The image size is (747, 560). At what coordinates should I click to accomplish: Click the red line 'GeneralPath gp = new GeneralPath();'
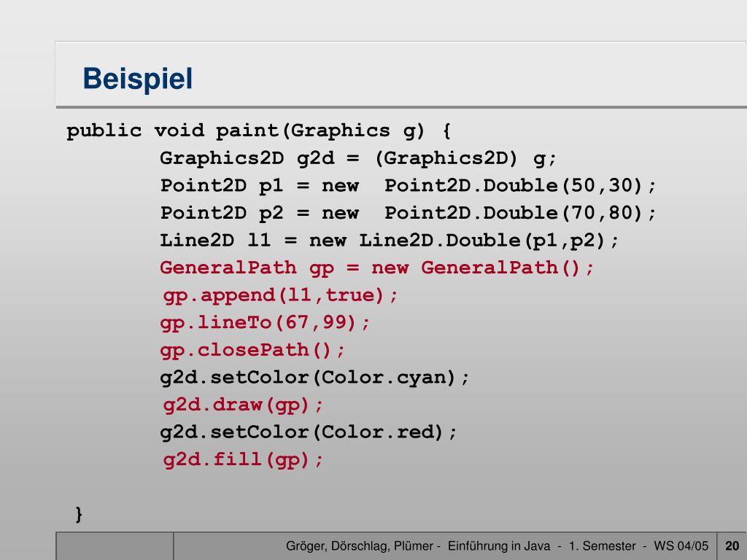click(x=377, y=268)
